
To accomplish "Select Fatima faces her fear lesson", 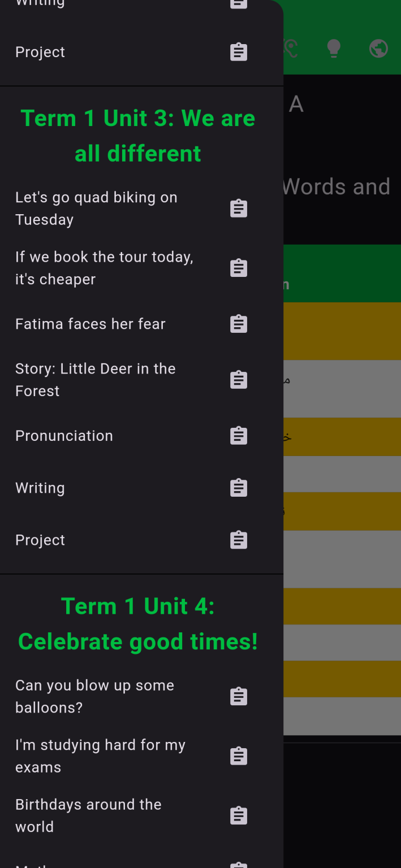I will [x=90, y=324].
